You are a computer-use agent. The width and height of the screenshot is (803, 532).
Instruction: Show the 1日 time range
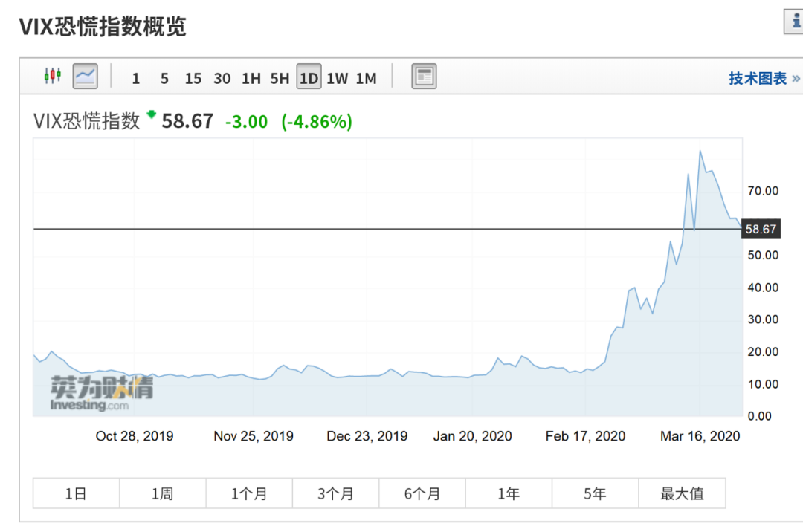pyautogui.click(x=76, y=493)
